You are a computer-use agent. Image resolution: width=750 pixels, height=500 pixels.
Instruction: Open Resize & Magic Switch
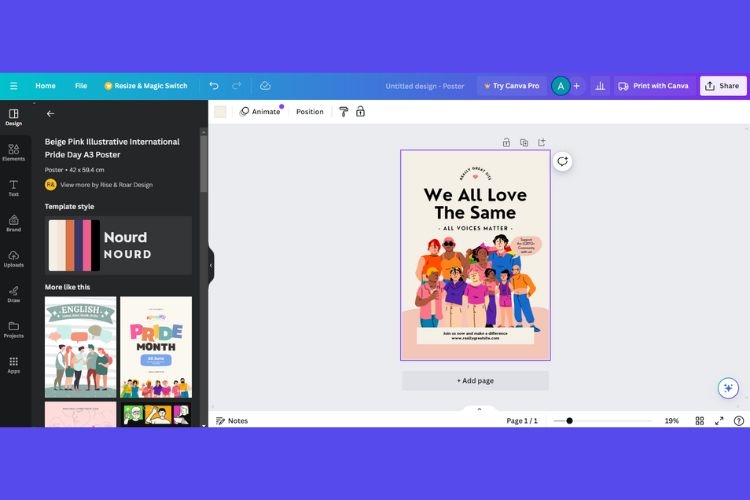146,86
